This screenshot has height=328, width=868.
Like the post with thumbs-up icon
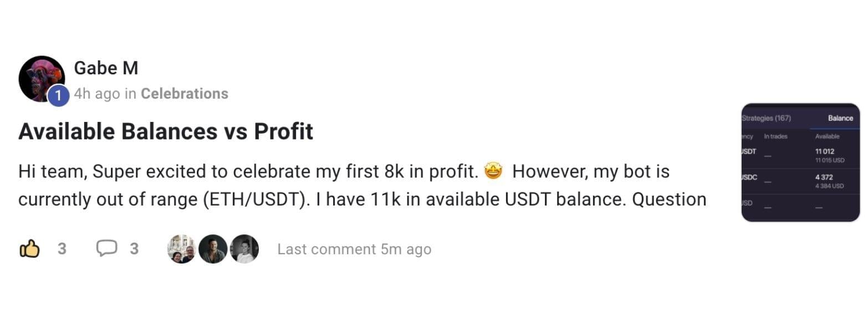pyautogui.click(x=30, y=249)
